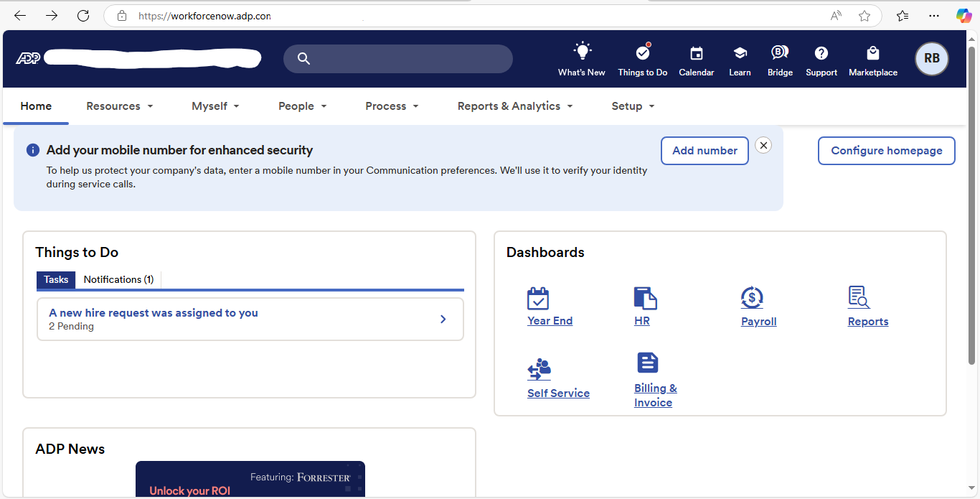980x499 pixels.
Task: Open the Forrester Unlock your ROI thumbnail
Action: click(x=250, y=479)
